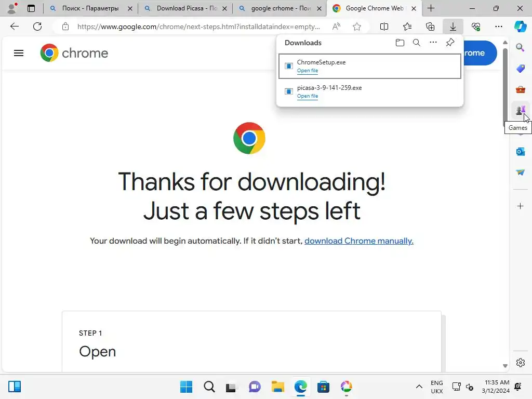Open the Windows Start menu
Viewport: 532px width, 399px height.
(187, 387)
